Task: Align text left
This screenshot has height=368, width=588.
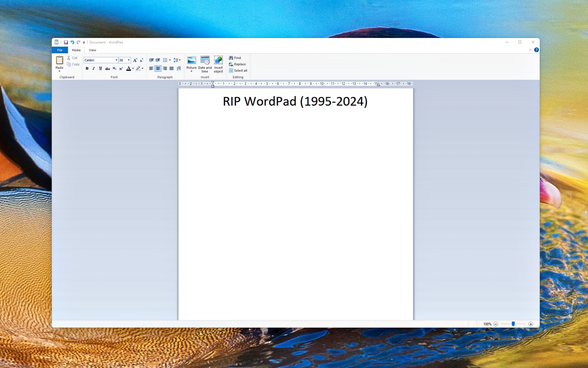Action: point(151,69)
